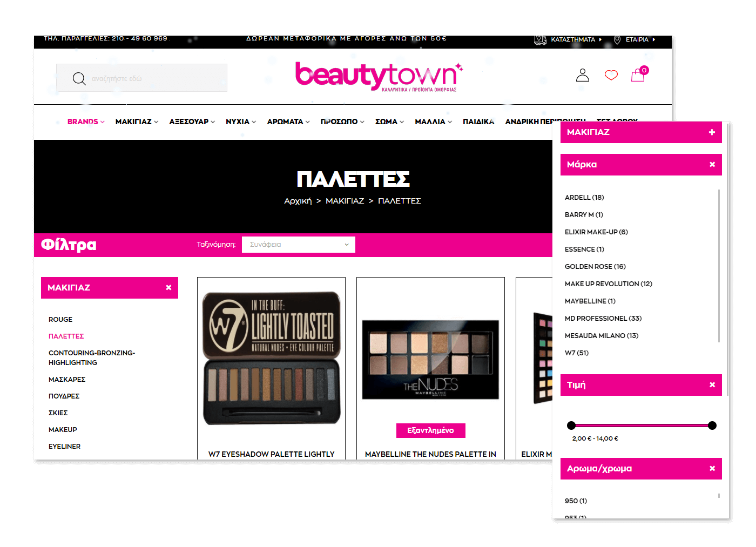Open the ΜΑΛΛΙΑ menu
756x547 pixels.
pos(433,121)
